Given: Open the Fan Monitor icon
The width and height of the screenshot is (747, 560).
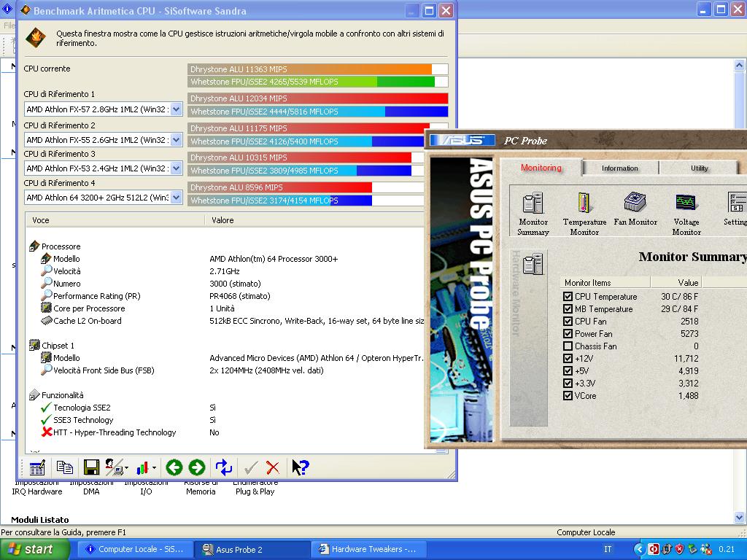Looking at the screenshot, I should (x=635, y=209).
